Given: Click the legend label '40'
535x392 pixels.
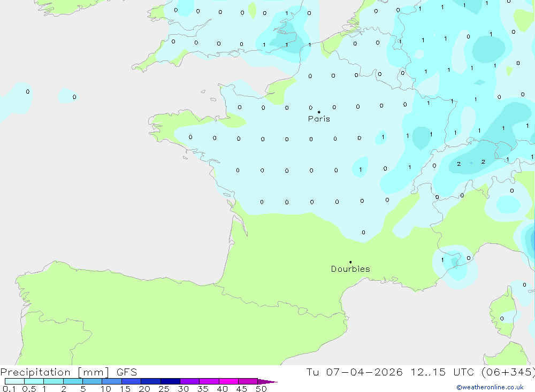Looking at the screenshot, I should point(223,389).
